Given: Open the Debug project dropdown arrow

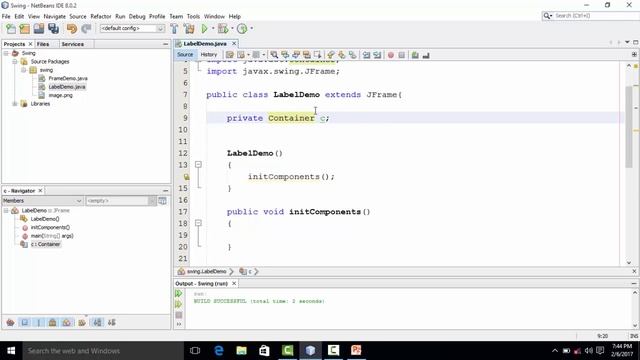Looking at the screenshot, I should [x=232, y=29].
